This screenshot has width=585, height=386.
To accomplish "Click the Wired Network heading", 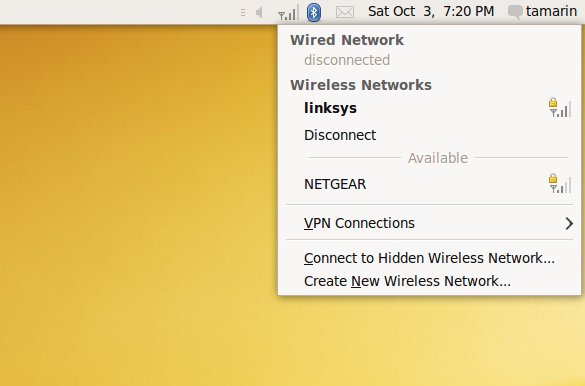I will pyautogui.click(x=347, y=40).
